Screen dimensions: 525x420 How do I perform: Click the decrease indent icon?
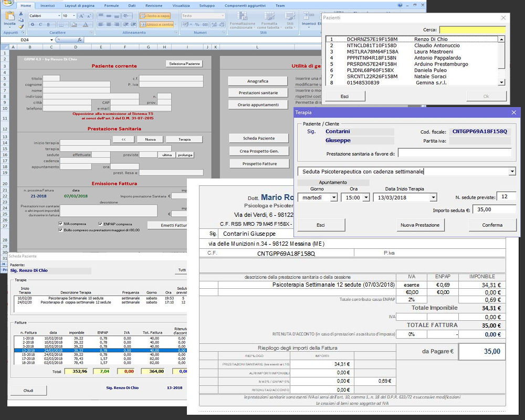(125, 25)
